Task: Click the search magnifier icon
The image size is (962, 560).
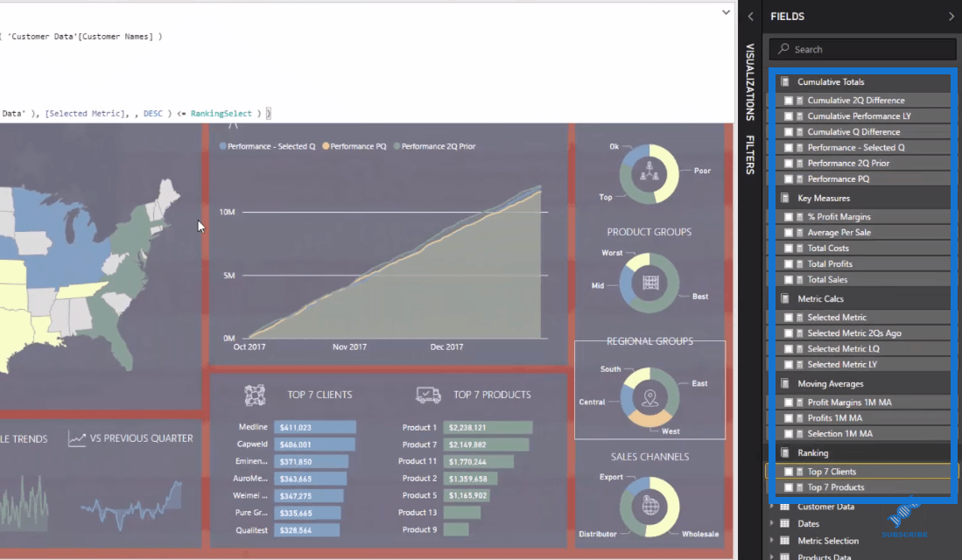Action: (783, 48)
